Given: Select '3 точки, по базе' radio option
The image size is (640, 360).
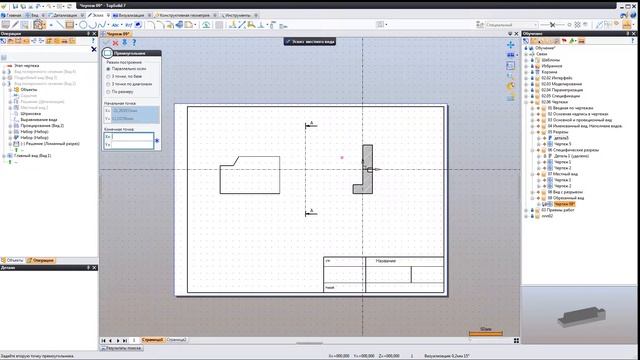Looking at the screenshot, I should pyautogui.click(x=108, y=76).
